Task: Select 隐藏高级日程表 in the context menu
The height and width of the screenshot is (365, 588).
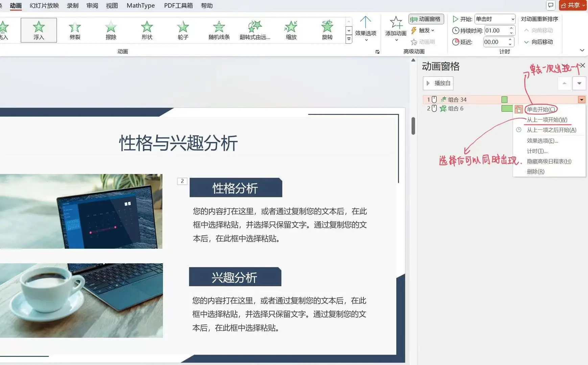Action: pos(548,161)
